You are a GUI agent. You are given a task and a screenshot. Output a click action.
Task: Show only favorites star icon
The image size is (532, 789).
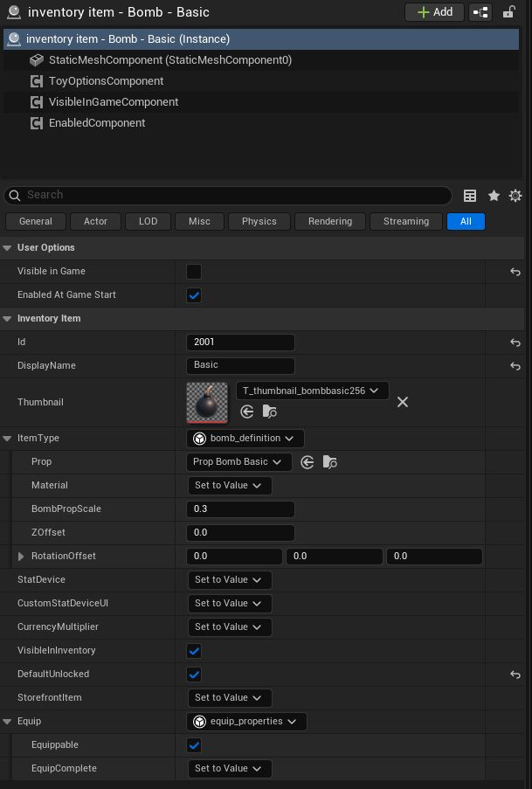point(494,196)
